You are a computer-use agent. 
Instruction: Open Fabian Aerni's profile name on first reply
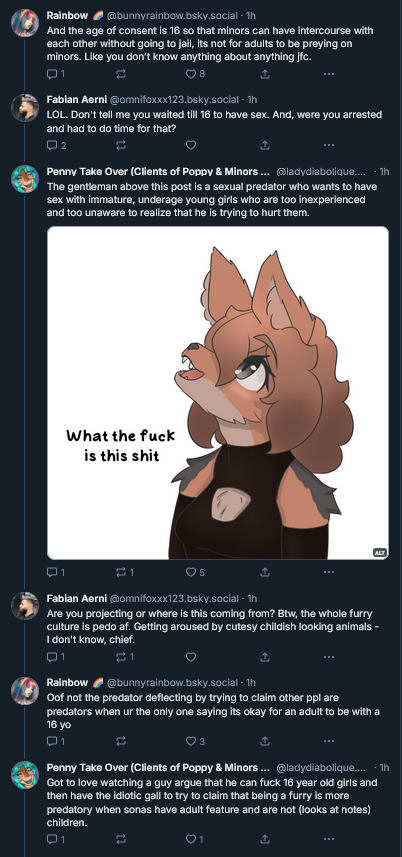point(76,99)
